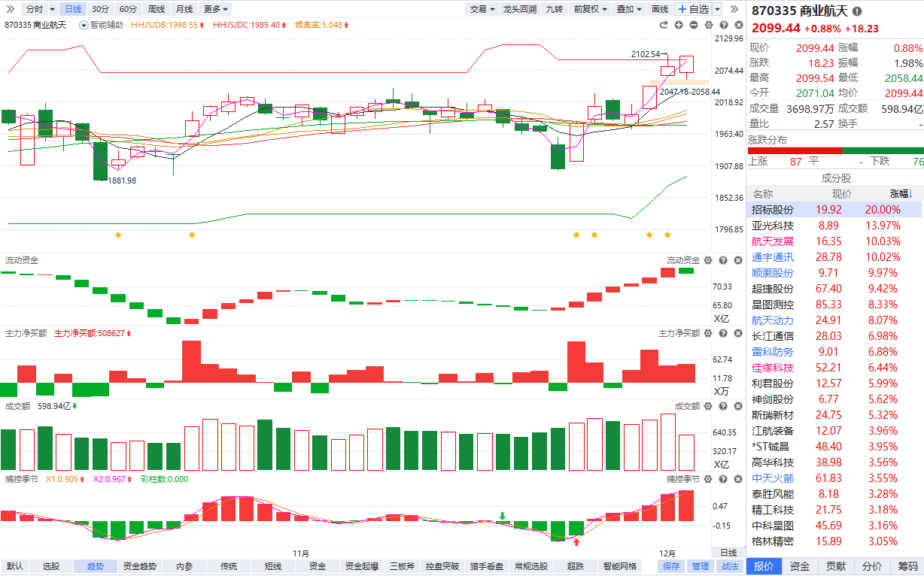Open help for 流动资金 panel
The height and width of the screenshot is (576, 924).
[x=722, y=260]
